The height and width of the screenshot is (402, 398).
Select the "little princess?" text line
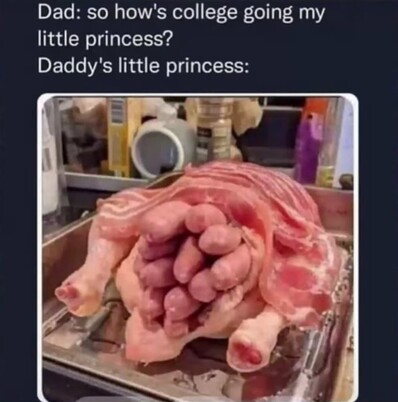point(104,40)
